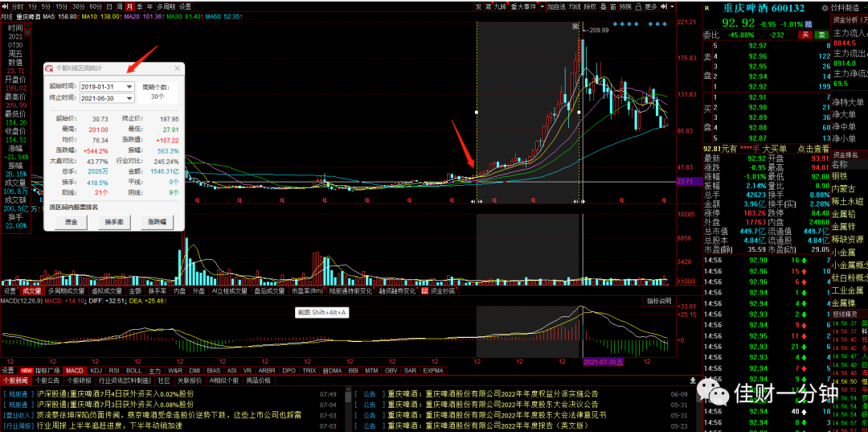Click the lock icon in the top toolbar
The height and width of the screenshot is (432, 868).
(638, 6)
